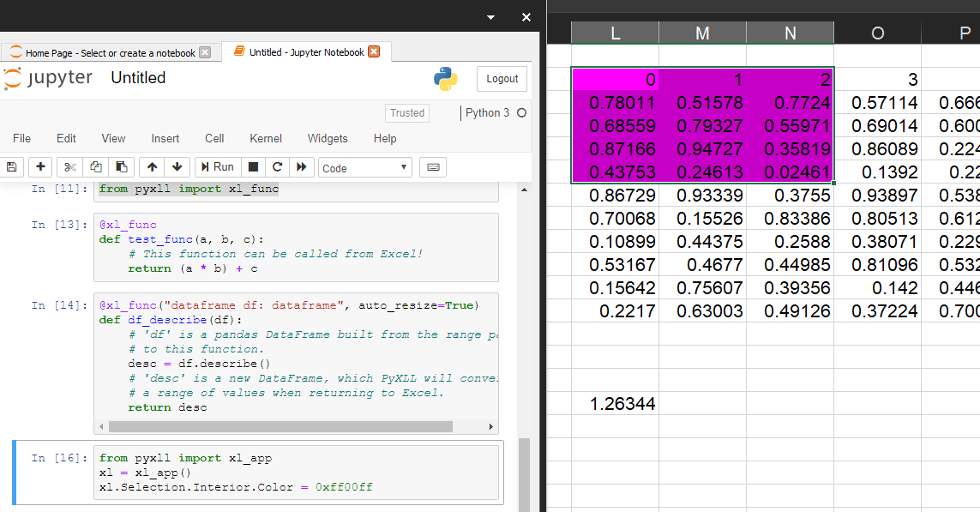980x512 pixels.
Task: Select Excel column N by its header
Action: tap(790, 33)
